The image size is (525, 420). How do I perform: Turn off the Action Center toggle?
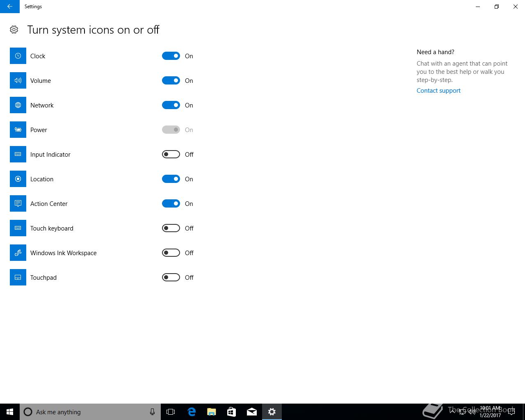pyautogui.click(x=171, y=203)
